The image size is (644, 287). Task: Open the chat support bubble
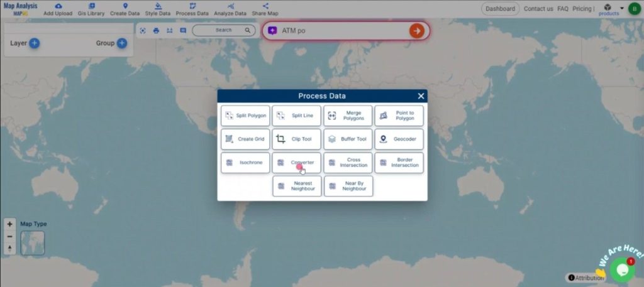[621, 269]
